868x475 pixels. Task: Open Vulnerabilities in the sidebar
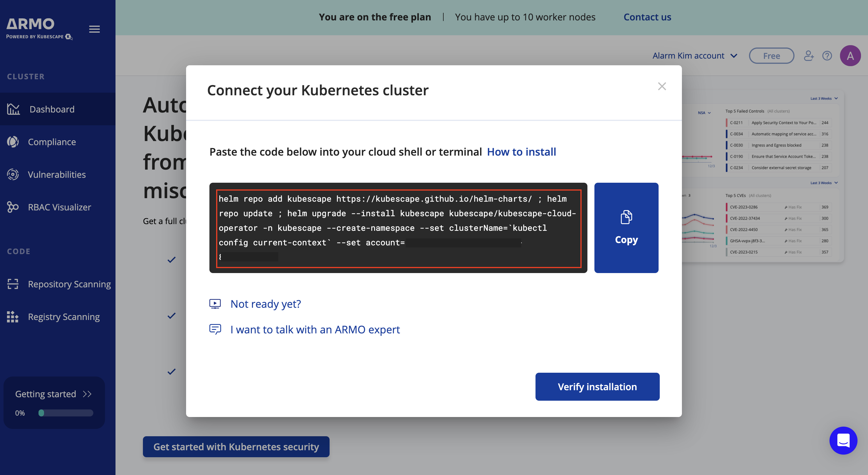click(57, 174)
